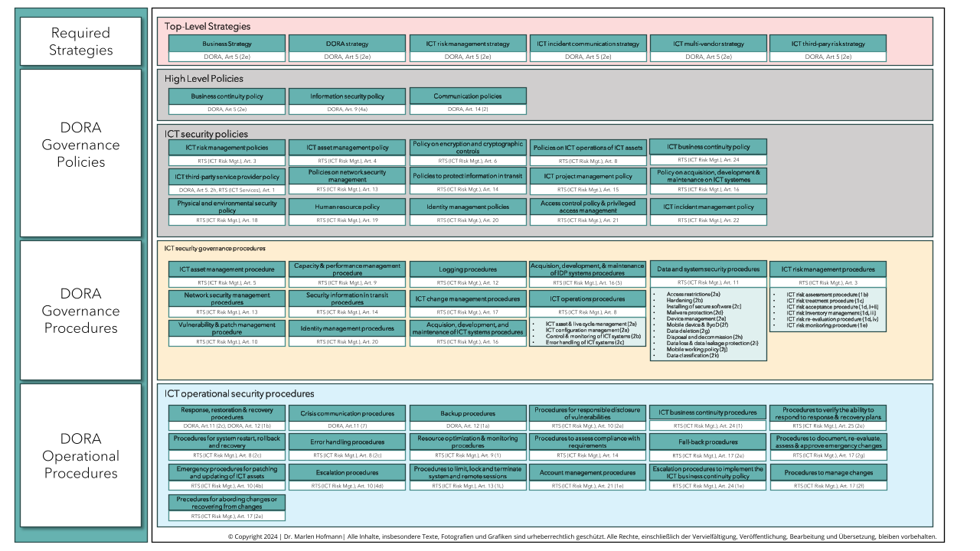The width and height of the screenshot is (980, 551).
Task: Click the High Level Policies heading
Action: pyautogui.click(x=204, y=78)
